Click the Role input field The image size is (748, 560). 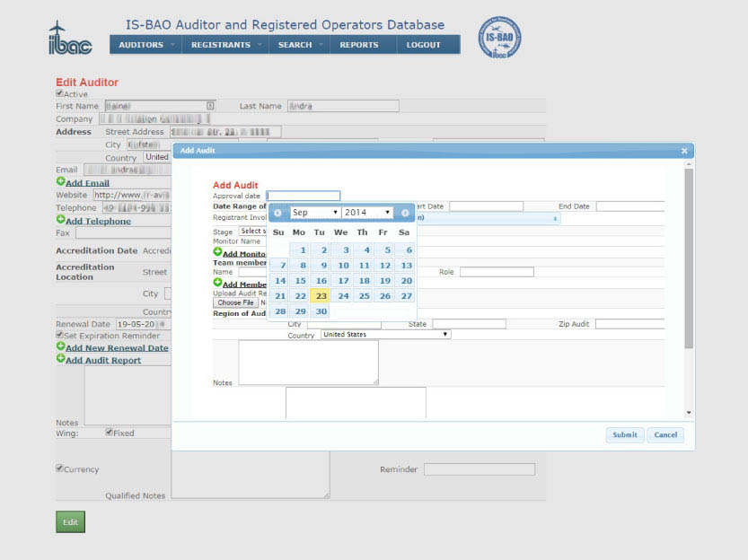click(x=497, y=272)
